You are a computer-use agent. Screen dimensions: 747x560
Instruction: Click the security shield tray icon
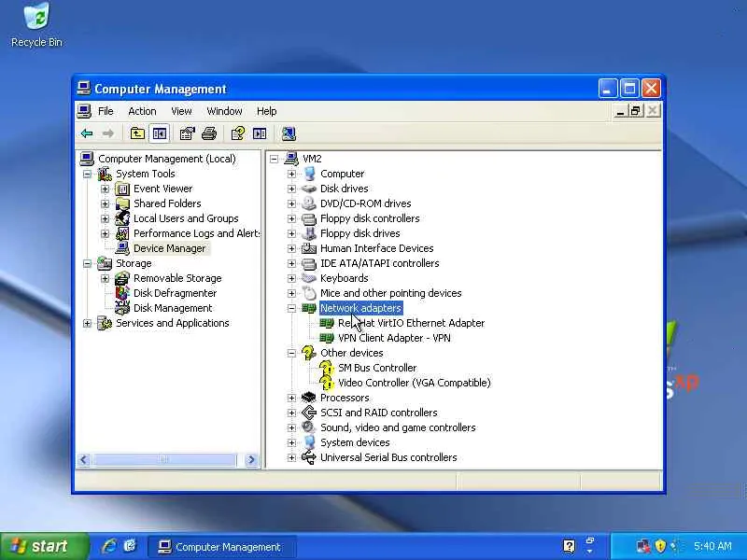tap(660, 546)
